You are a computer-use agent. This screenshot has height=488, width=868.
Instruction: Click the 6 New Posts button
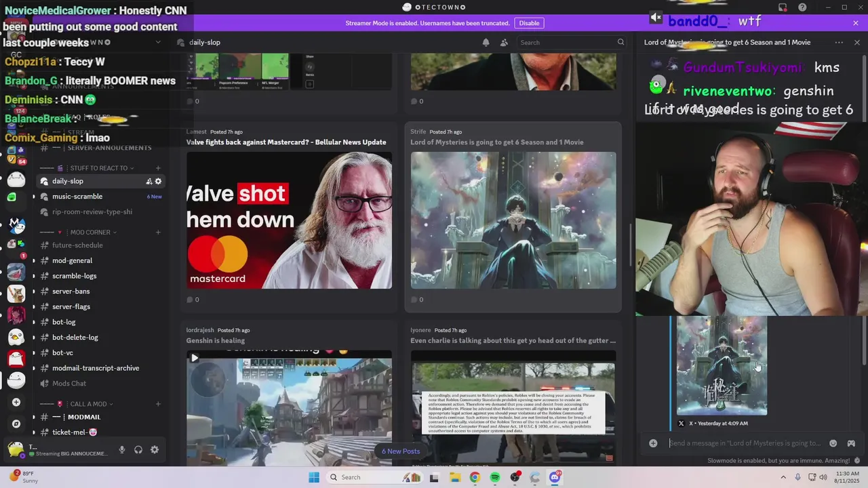tap(401, 451)
